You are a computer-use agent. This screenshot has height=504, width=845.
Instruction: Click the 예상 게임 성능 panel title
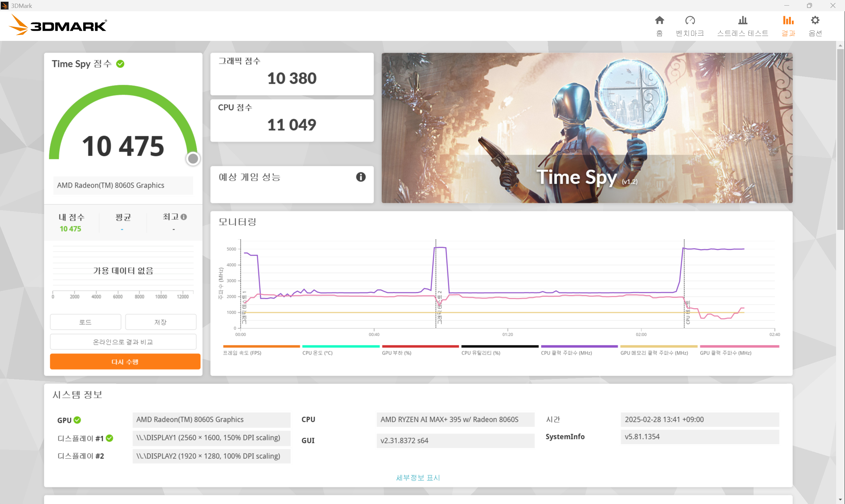click(250, 177)
